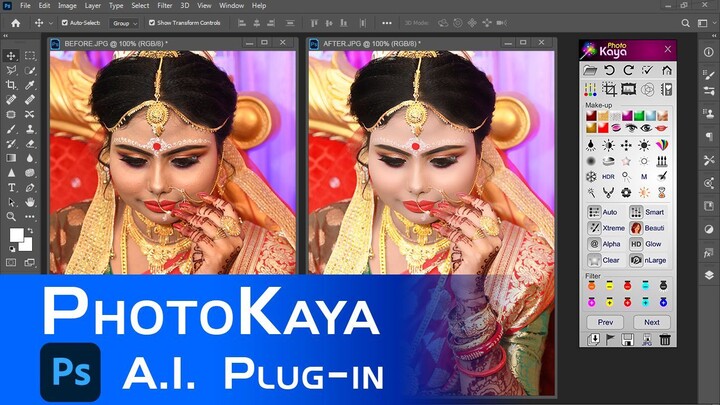Viewport: 720px width, 405px height.
Task: Pick the green make-up color swatch
Action: click(639, 116)
